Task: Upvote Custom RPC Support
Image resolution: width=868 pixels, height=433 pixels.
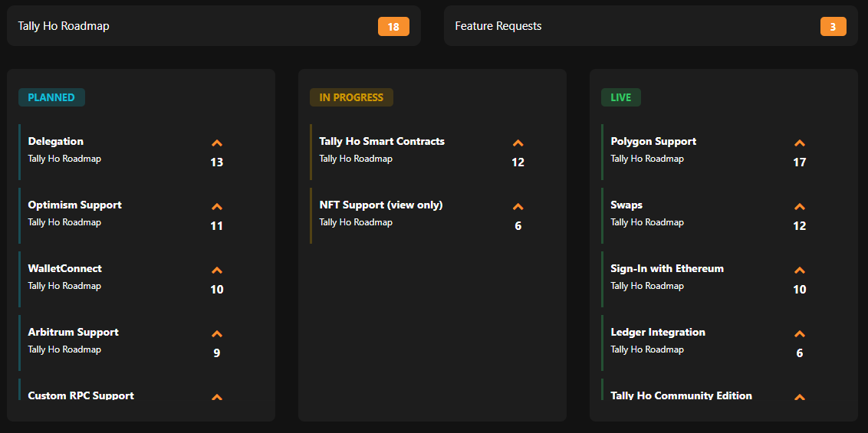Action: tap(217, 396)
